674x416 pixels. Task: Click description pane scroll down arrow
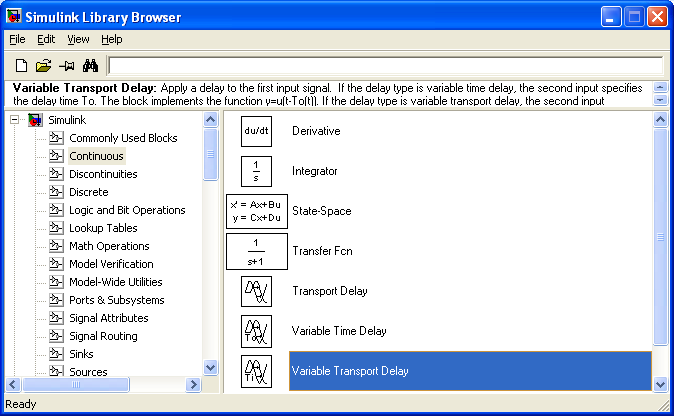coord(660,100)
